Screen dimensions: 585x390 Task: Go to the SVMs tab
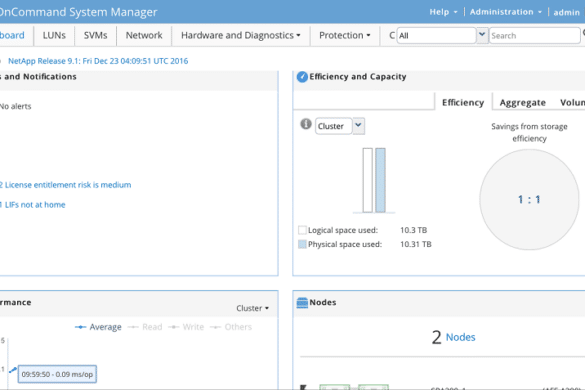click(96, 35)
